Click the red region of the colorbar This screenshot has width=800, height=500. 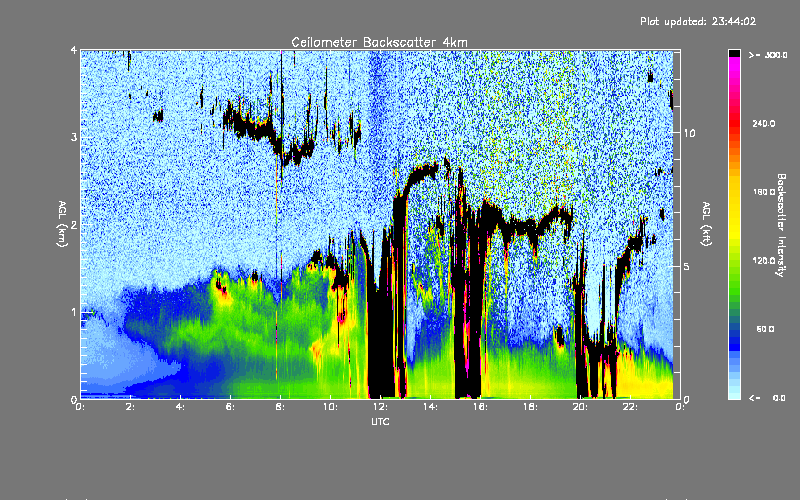coord(734,122)
